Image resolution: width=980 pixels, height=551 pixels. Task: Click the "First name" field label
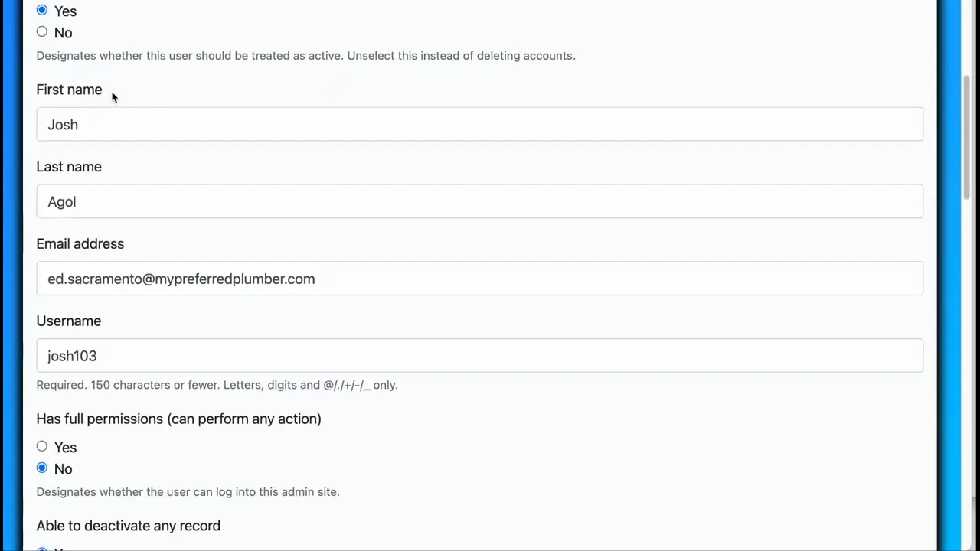tap(69, 90)
